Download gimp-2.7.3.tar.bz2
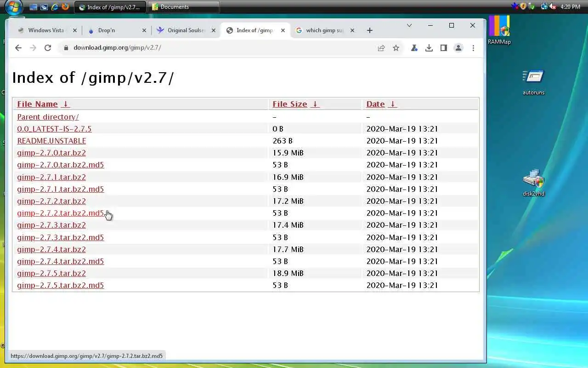 tap(51, 225)
